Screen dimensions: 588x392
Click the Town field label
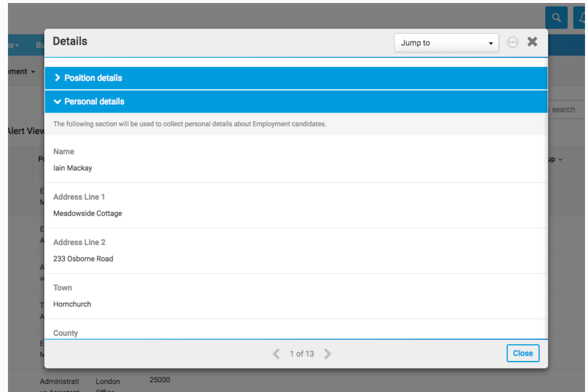pos(63,288)
